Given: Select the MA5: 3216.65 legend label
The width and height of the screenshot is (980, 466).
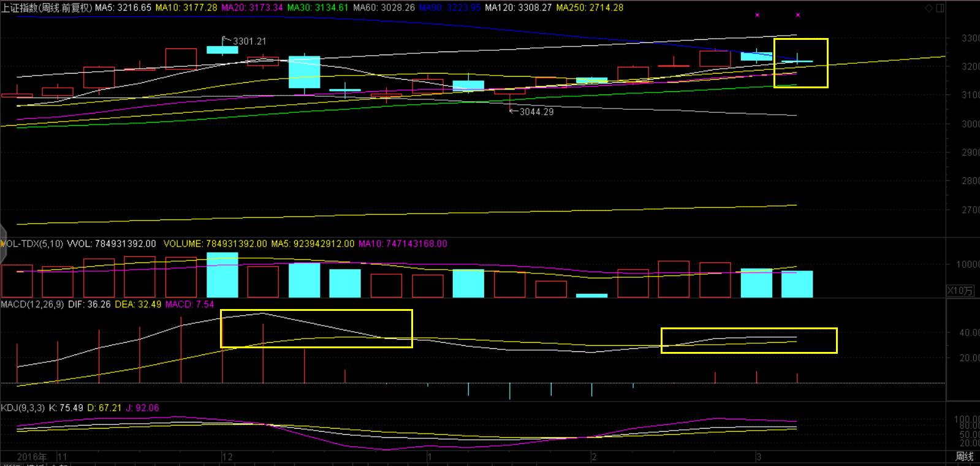Looking at the screenshot, I should (x=123, y=8).
